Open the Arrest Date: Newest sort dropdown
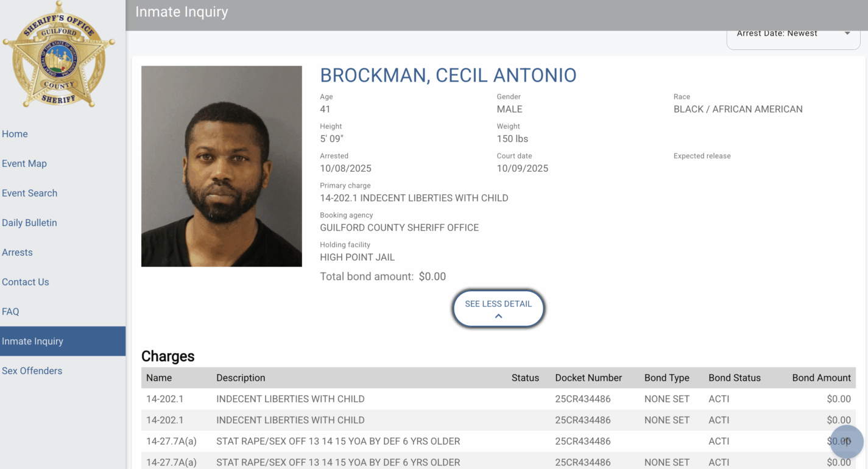The image size is (868, 469). pos(792,34)
